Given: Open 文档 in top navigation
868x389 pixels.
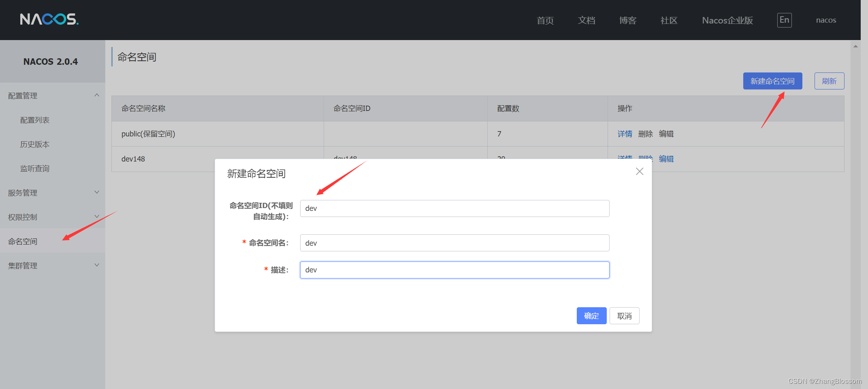Looking at the screenshot, I should click(586, 20).
